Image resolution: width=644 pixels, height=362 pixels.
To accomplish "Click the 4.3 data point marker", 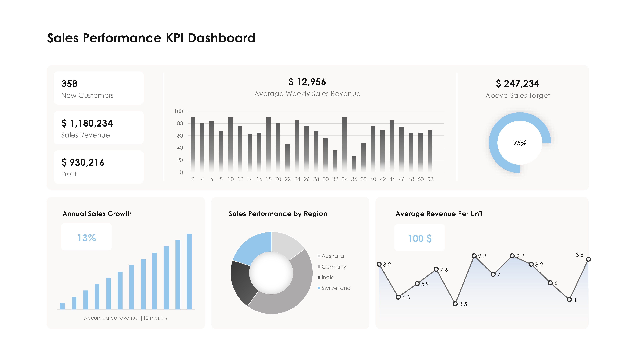I will (398, 297).
